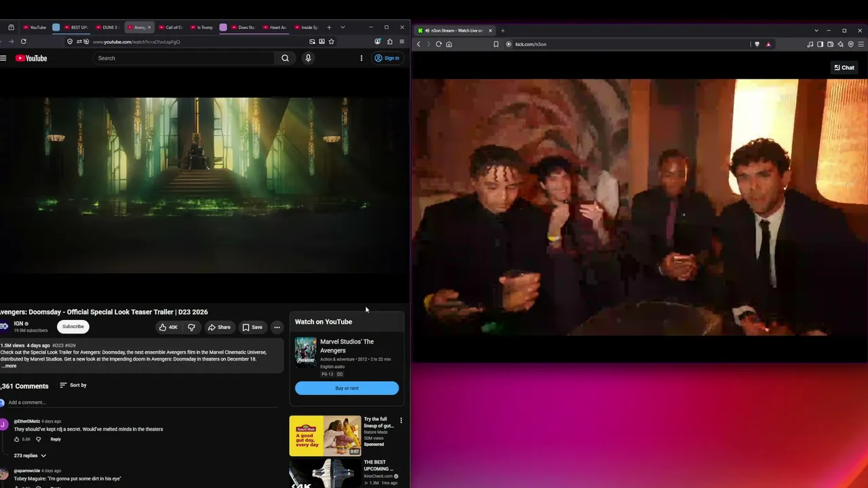Open the extensions puzzle icon in the YouTube window

389,41
